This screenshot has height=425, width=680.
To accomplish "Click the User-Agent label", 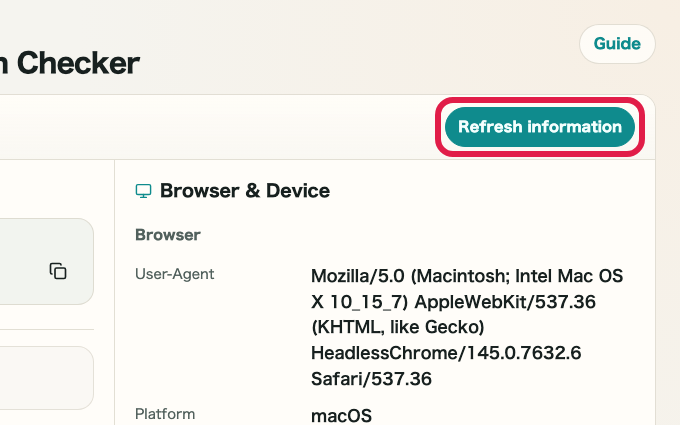I will coord(174,274).
